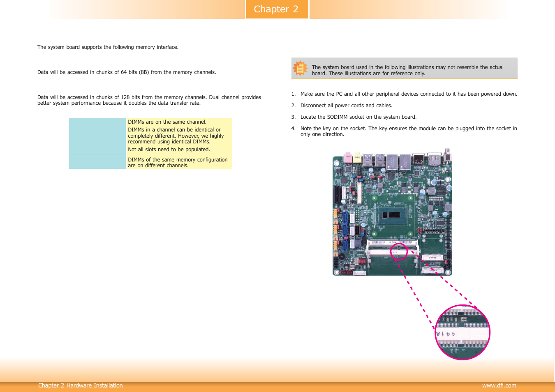Click footer text 'Chapter 2 Hardware Installation'
This screenshot has height=392, width=555.
click(81, 385)
